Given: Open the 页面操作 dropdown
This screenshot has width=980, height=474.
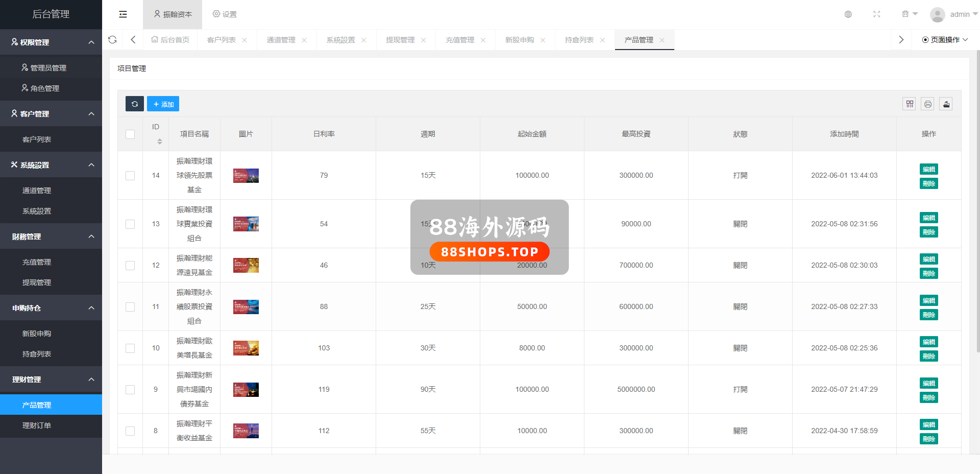Looking at the screenshot, I should [x=944, y=40].
